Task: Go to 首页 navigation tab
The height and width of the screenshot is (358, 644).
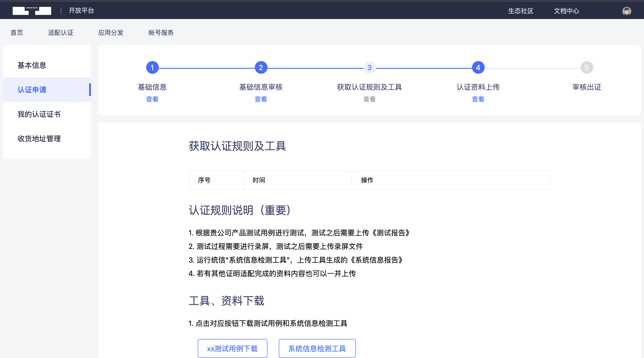Action: pyautogui.click(x=17, y=33)
